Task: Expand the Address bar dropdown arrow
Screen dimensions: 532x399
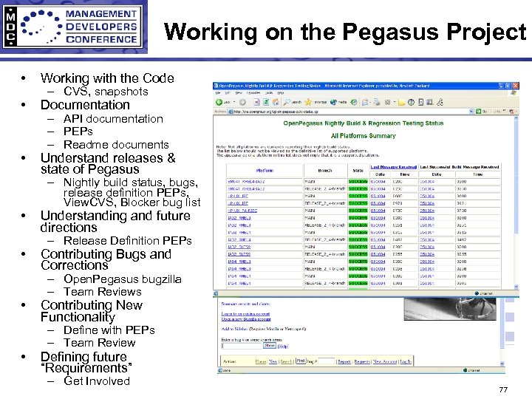Action: tap(471, 112)
